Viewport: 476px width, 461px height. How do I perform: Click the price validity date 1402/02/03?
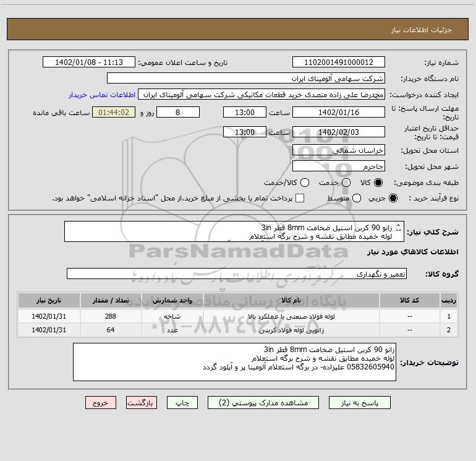pyautogui.click(x=339, y=132)
